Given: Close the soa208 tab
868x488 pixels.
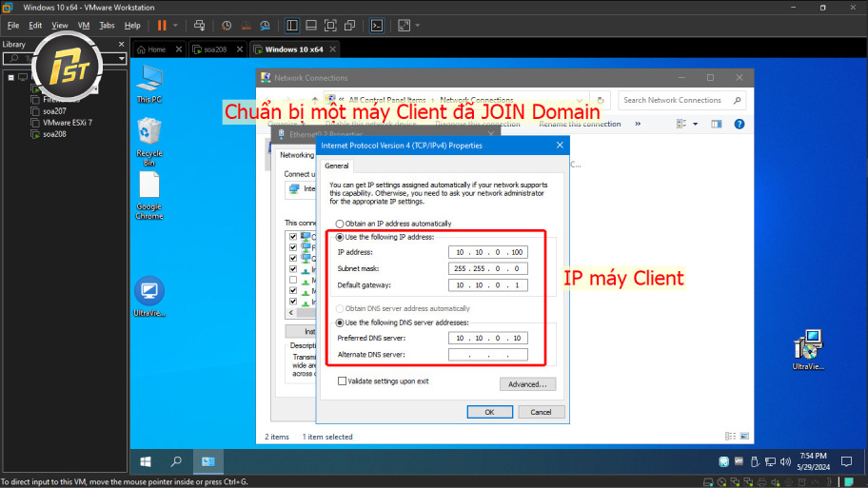Looking at the screenshot, I should point(240,49).
